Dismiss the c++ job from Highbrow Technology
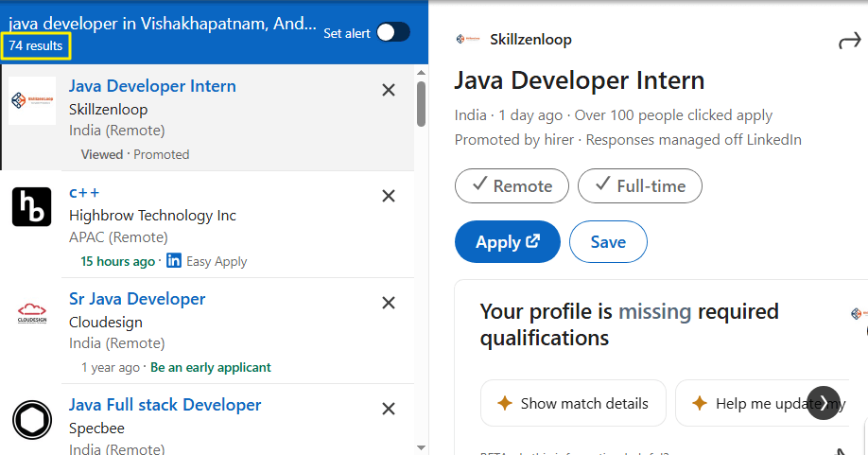The height and width of the screenshot is (455, 868). pos(388,196)
